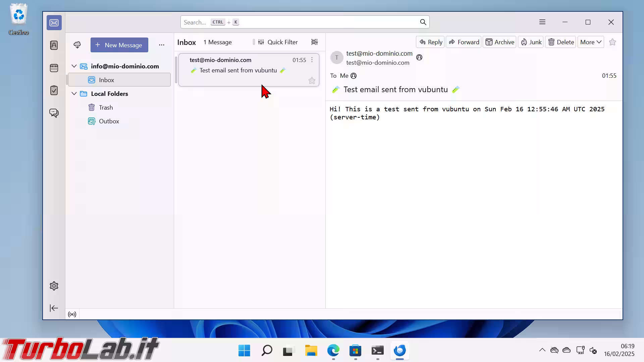The image size is (644, 362).
Task: Click the New Message button
Action: (119, 45)
